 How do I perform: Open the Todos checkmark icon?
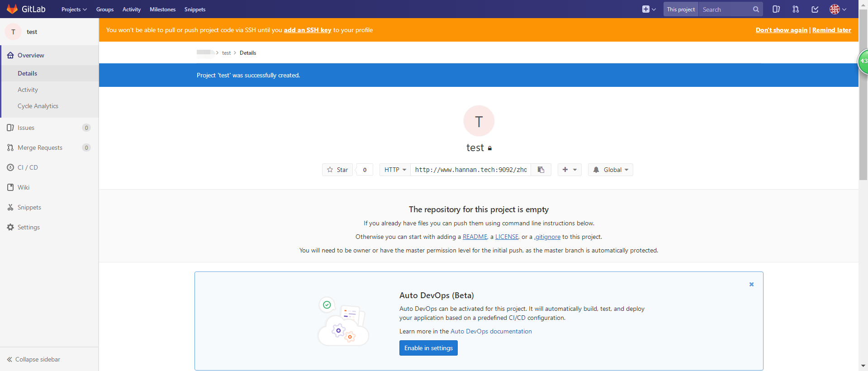pyautogui.click(x=815, y=10)
